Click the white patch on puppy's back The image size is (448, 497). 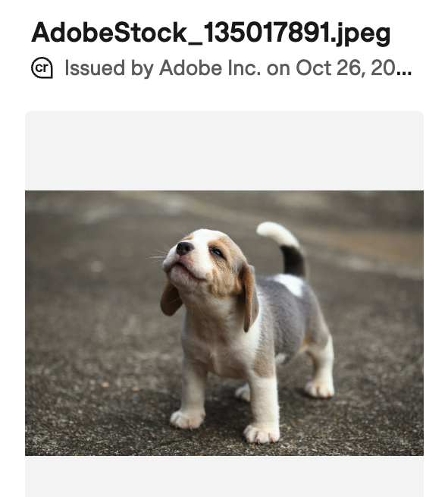(x=290, y=285)
